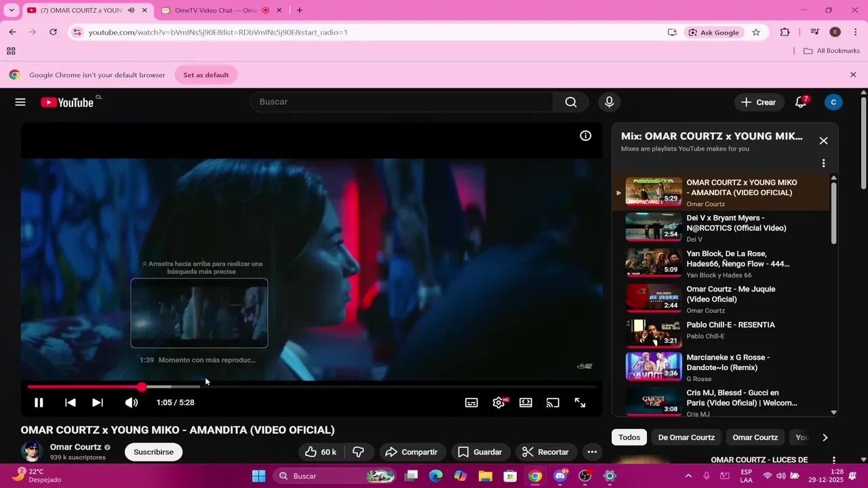Click the progress bar scrubber handle
Viewport: 868px width, 488px height.
point(141,387)
